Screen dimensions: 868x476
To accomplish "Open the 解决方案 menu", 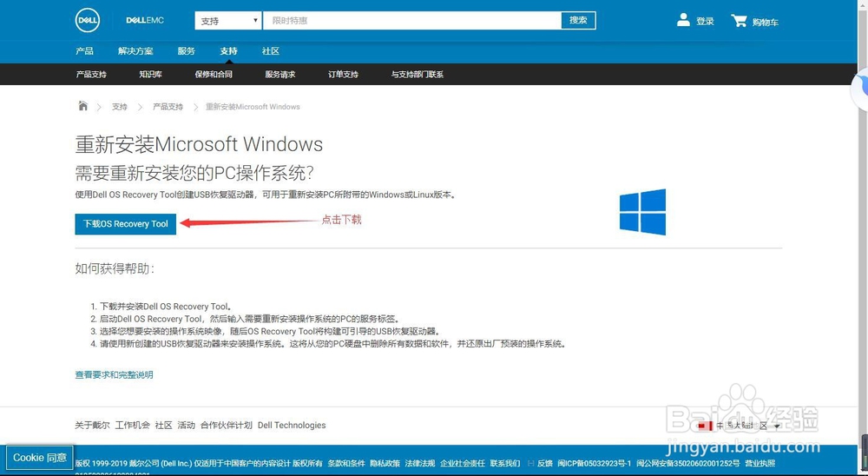I will (x=135, y=51).
